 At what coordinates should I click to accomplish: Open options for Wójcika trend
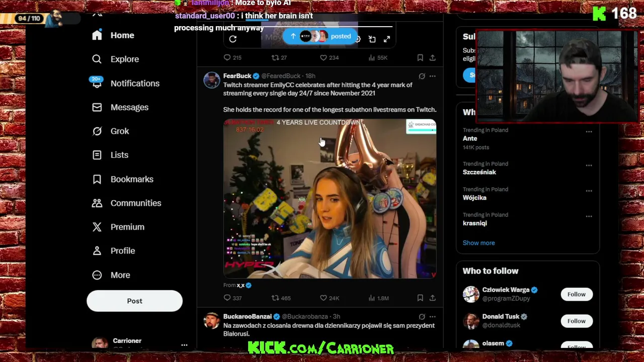pos(589,191)
